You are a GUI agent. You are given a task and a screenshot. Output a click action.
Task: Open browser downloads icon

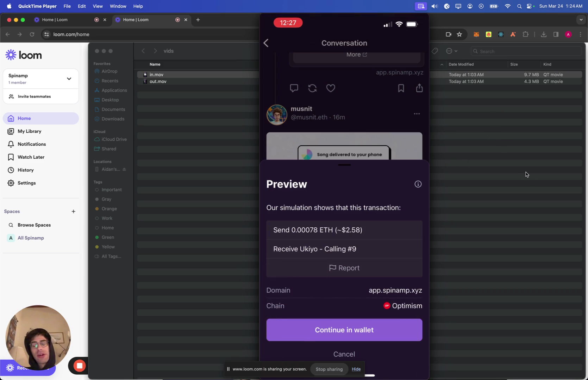[x=544, y=34]
